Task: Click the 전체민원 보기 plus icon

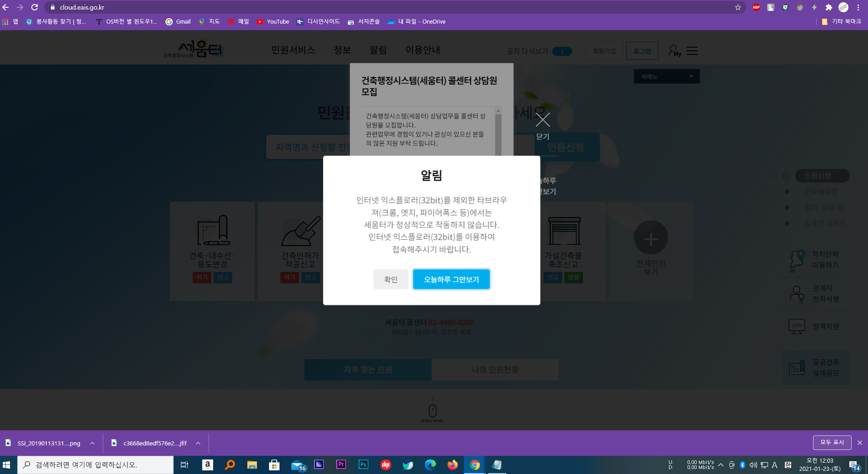Action: click(x=651, y=237)
